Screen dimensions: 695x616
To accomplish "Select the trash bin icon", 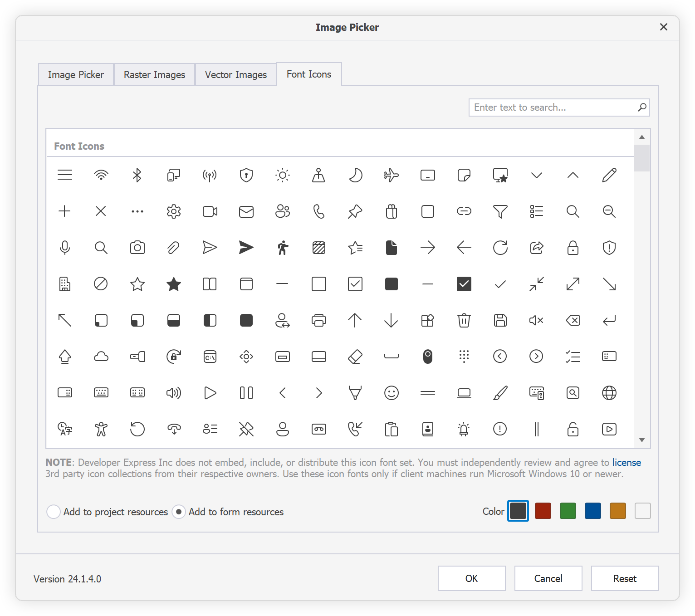I will click(464, 320).
